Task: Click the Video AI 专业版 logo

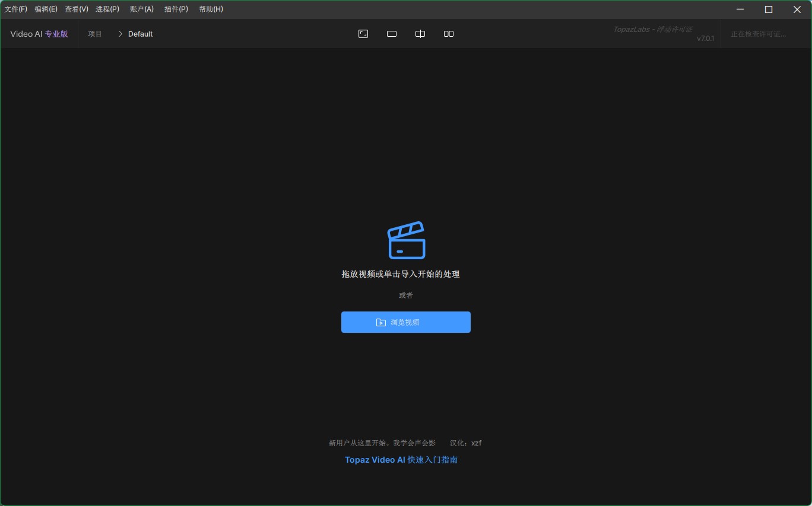Action: (39, 34)
